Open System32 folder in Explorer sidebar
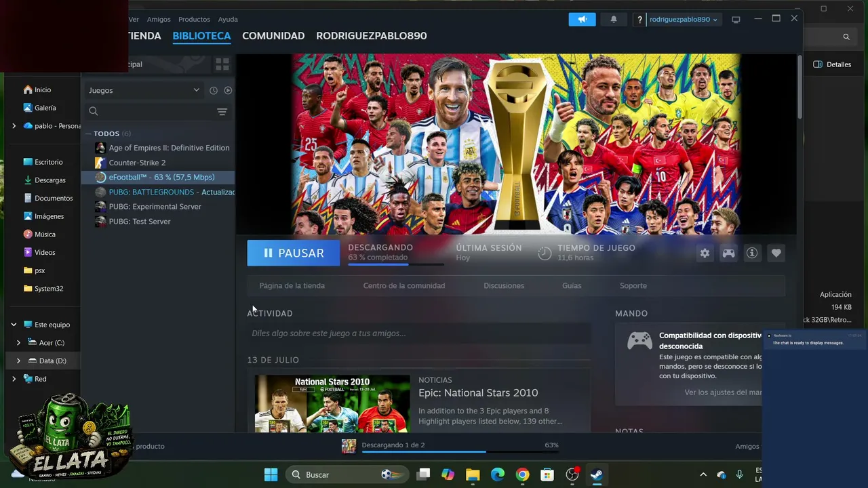 43,289
